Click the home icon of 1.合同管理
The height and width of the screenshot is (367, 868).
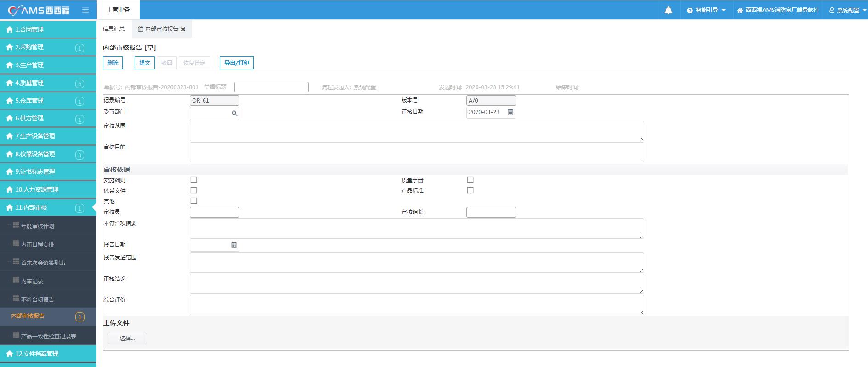pyautogui.click(x=10, y=29)
